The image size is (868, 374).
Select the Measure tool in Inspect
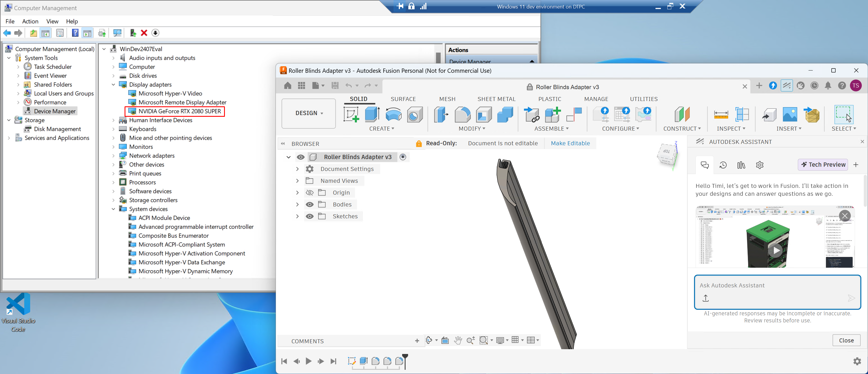[721, 115]
